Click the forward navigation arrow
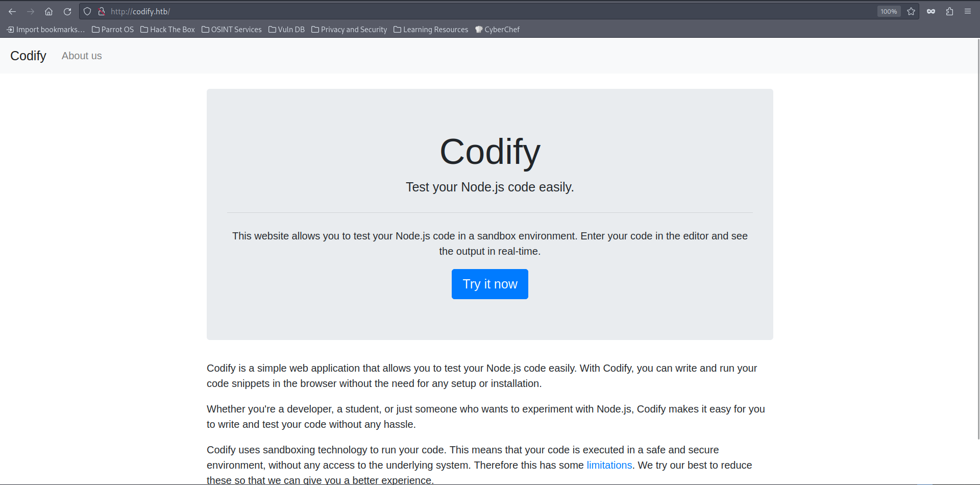The height and width of the screenshot is (485, 980). [x=31, y=11]
